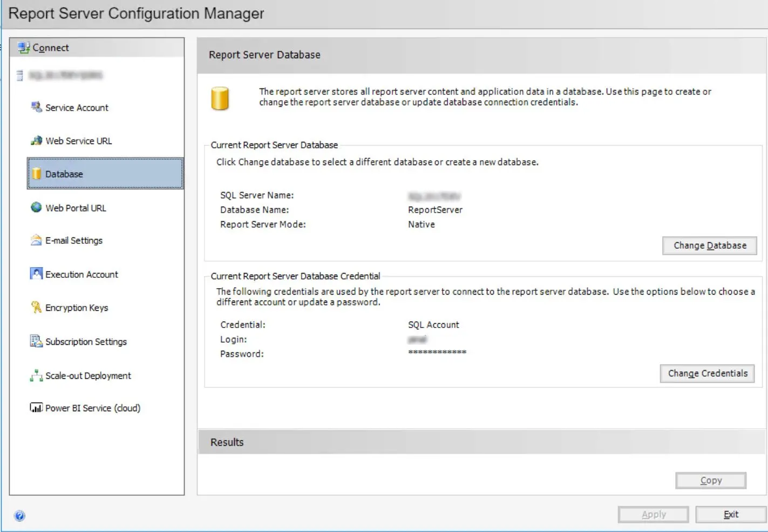Image resolution: width=768 pixels, height=532 pixels.
Task: Click the masked password asterisks
Action: [437, 352]
